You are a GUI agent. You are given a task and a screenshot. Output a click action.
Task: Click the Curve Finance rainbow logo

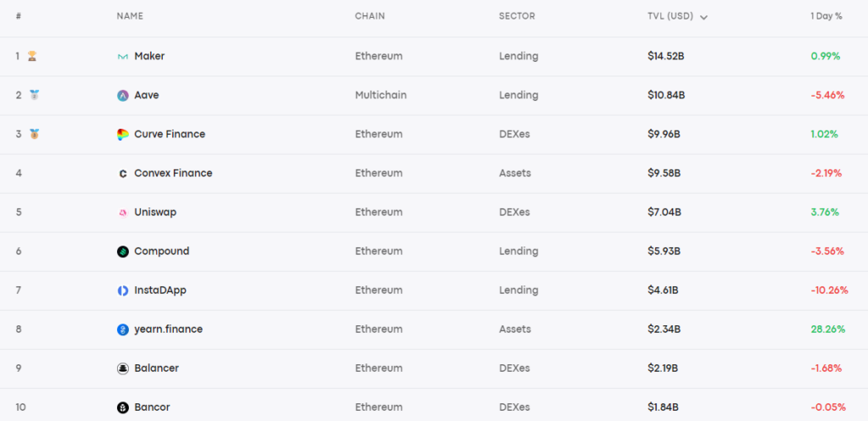pyautogui.click(x=123, y=135)
